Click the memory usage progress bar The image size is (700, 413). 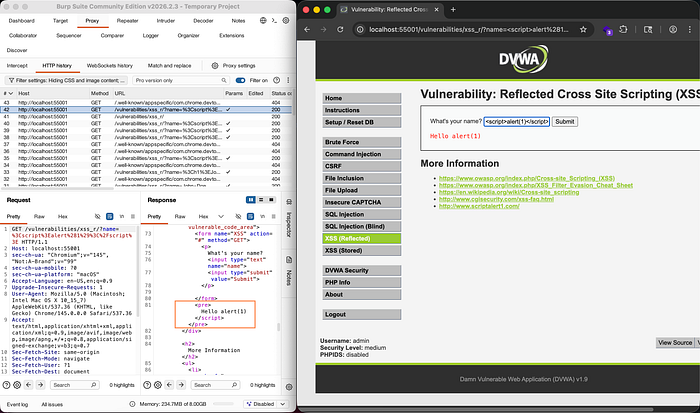[x=223, y=404]
